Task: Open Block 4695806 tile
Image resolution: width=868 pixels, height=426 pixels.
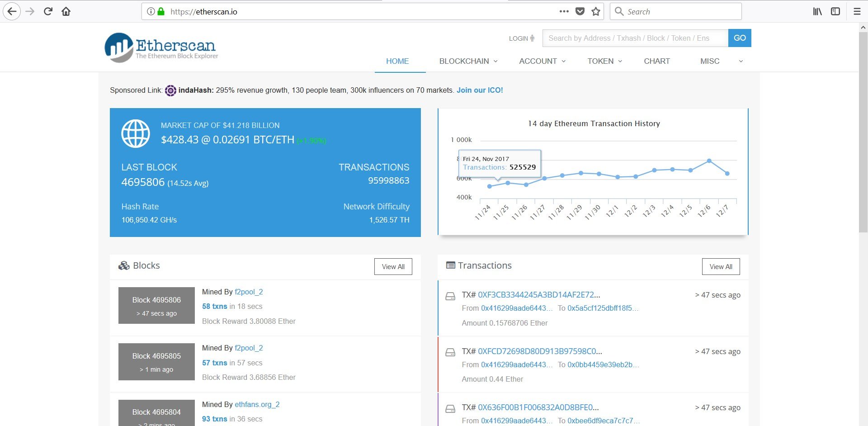Action: [x=156, y=306]
